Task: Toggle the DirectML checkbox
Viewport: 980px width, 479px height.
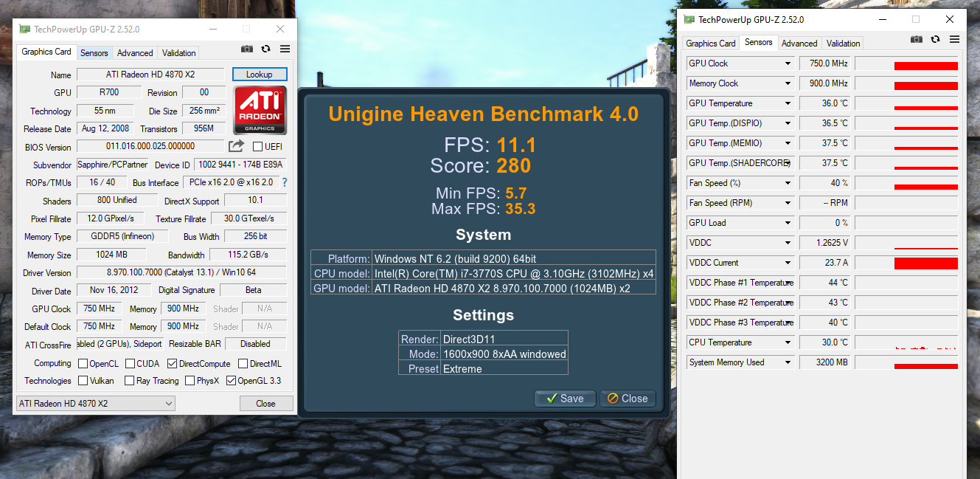Action: point(242,363)
